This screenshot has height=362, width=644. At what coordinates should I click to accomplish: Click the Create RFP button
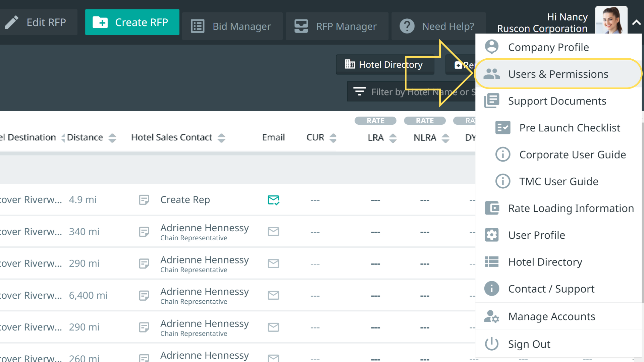[132, 22]
